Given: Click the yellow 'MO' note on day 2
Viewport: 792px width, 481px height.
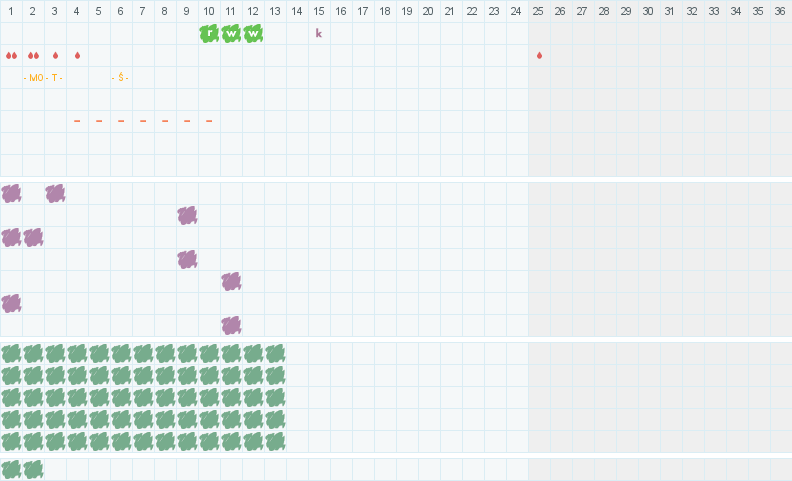Looking at the screenshot, I should [35, 77].
